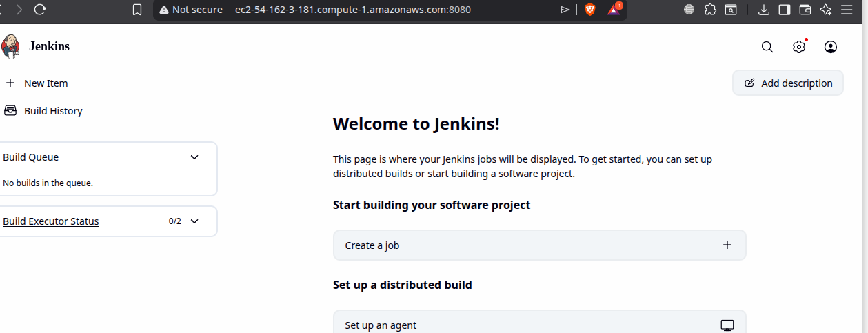This screenshot has height=333, width=868.
Task: Click the monitor icon on Set up an agent
Action: (727, 325)
